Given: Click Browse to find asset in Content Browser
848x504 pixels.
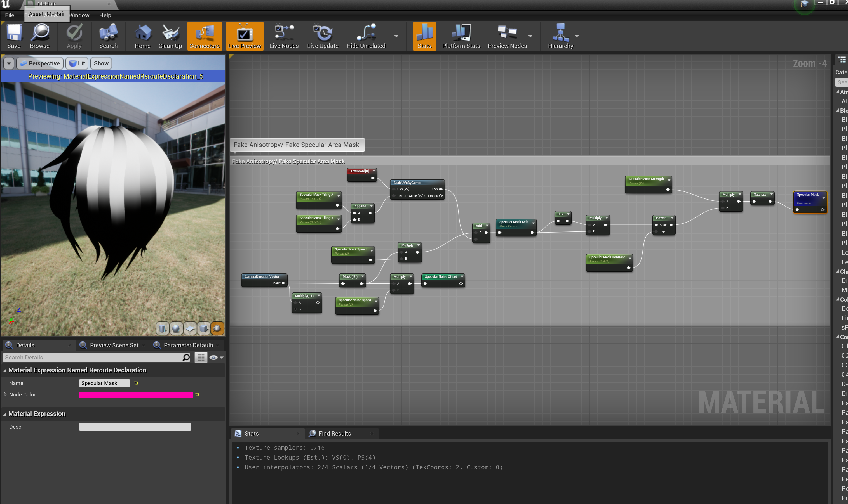Looking at the screenshot, I should pos(40,36).
